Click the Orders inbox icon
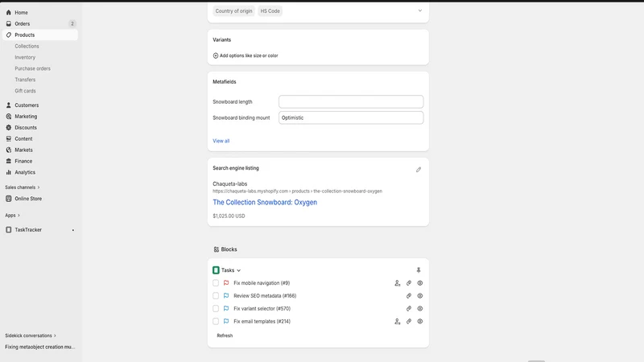 coord(9,24)
